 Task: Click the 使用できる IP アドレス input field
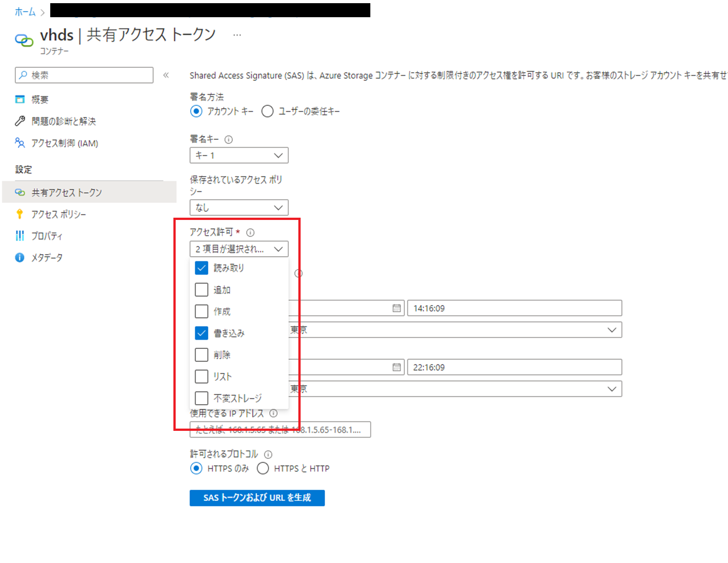point(280,429)
